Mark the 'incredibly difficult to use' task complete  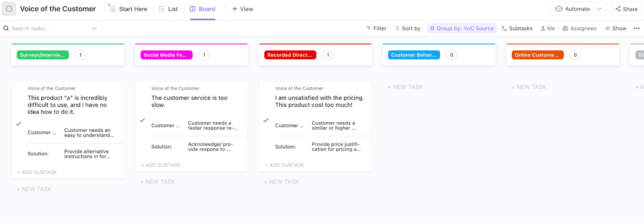(x=19, y=124)
